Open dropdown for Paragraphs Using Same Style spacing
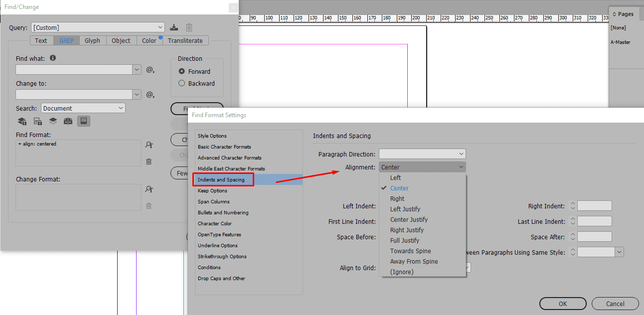 click(x=620, y=252)
